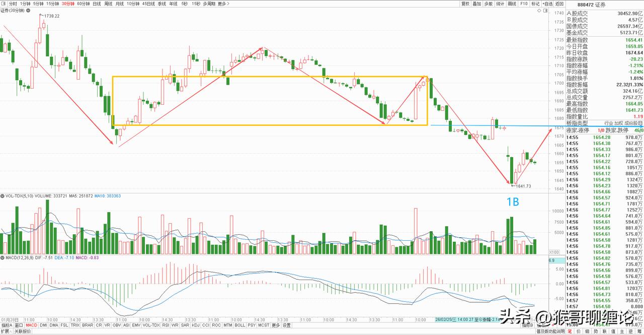Switch to the 月线 monthly chart
Viewport: 644px width, 335px height.
pyautogui.click(x=120, y=4)
